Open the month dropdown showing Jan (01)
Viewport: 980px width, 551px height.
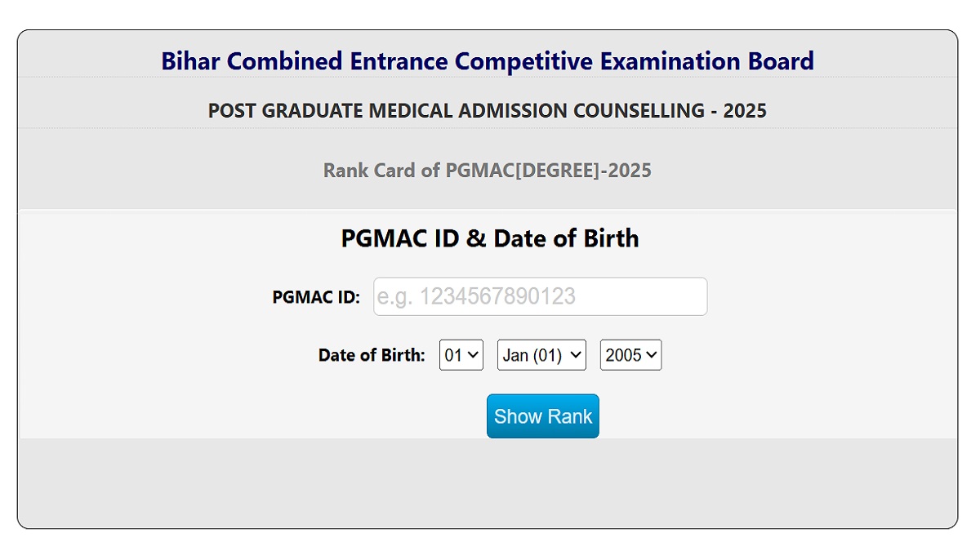point(541,354)
